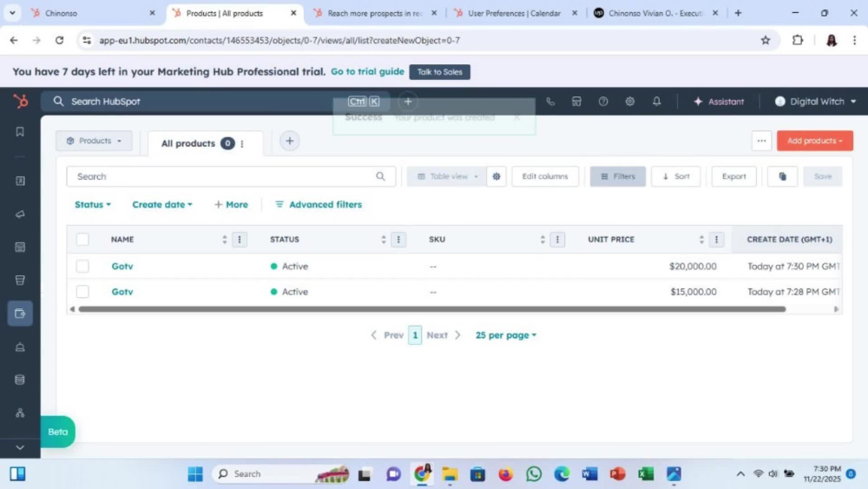Select the All products view tab
This screenshot has width=868, height=489.
(x=188, y=143)
